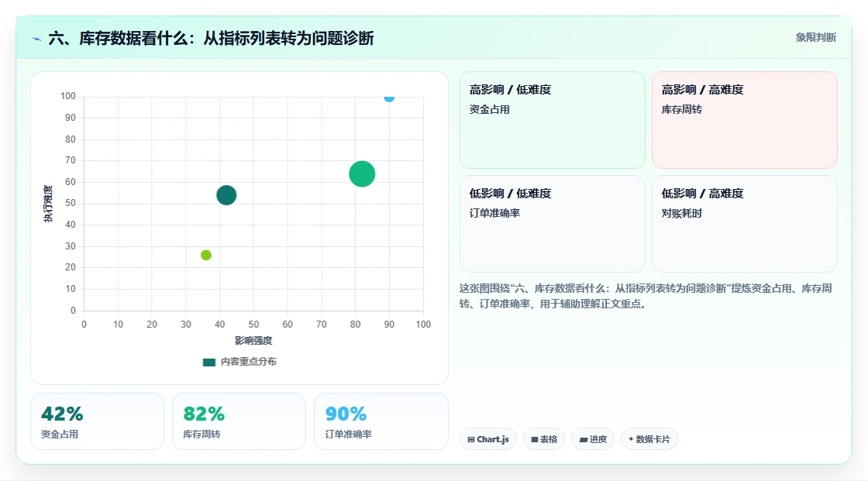Click the 数据卡片 tag icon
Screen dimensions: 868x481
pyautogui.click(x=631, y=439)
